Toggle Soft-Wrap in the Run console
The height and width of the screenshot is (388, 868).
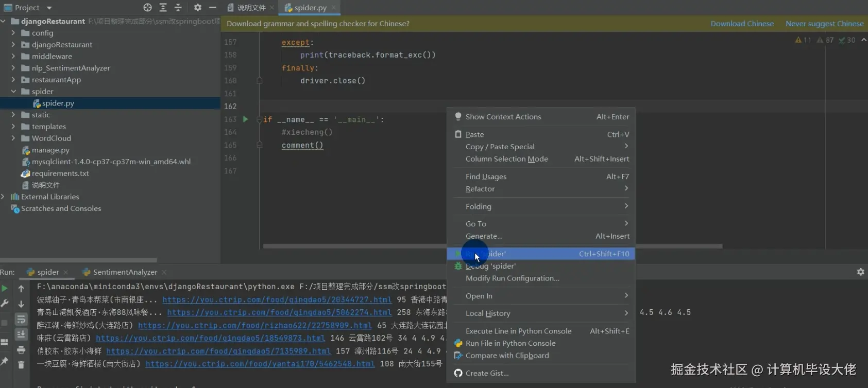tap(21, 320)
